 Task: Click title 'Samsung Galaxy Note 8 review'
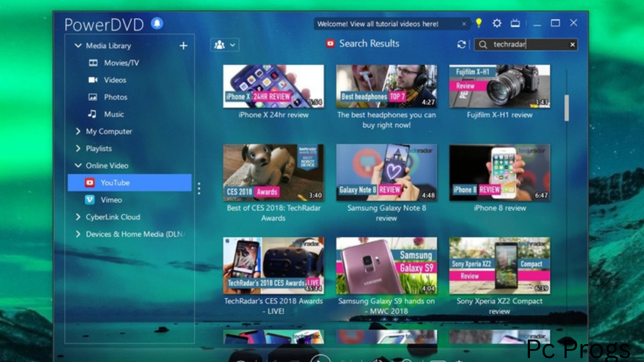tap(386, 213)
